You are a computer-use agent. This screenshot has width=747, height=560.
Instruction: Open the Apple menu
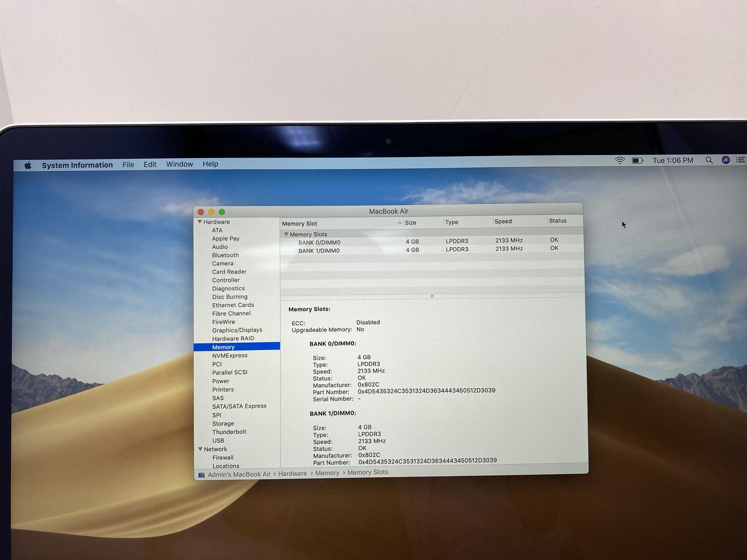coord(28,165)
